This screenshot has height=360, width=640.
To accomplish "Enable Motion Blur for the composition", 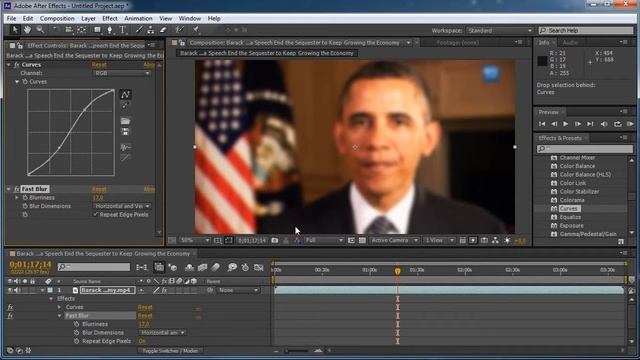I will point(216,267).
